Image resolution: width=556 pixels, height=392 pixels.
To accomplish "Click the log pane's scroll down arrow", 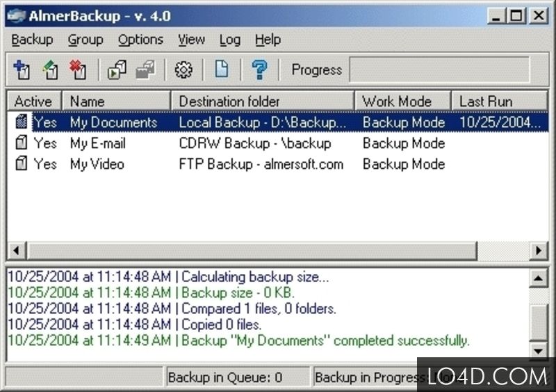I will pos(538,350).
